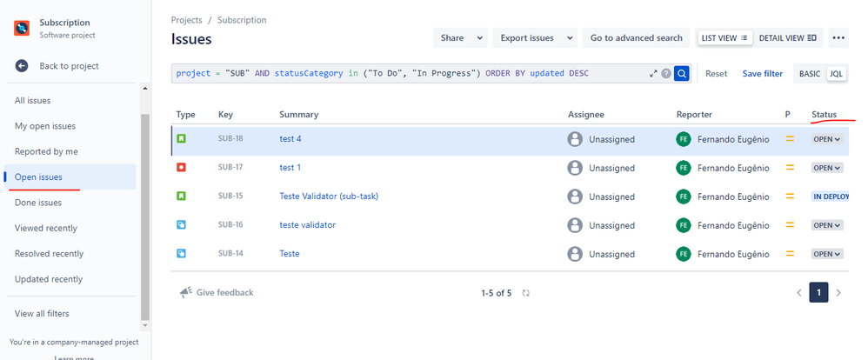
Task: Click the Back to project arrow icon
Action: tap(22, 66)
